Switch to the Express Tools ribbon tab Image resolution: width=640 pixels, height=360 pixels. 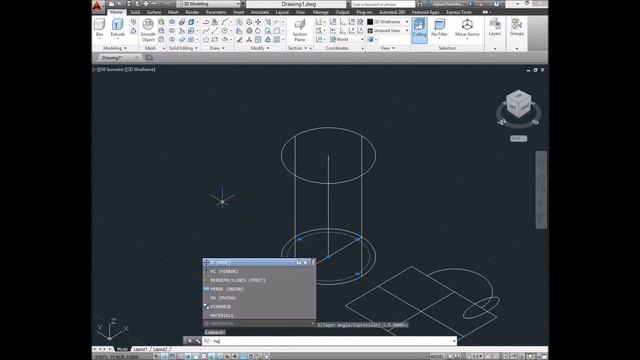(458, 12)
